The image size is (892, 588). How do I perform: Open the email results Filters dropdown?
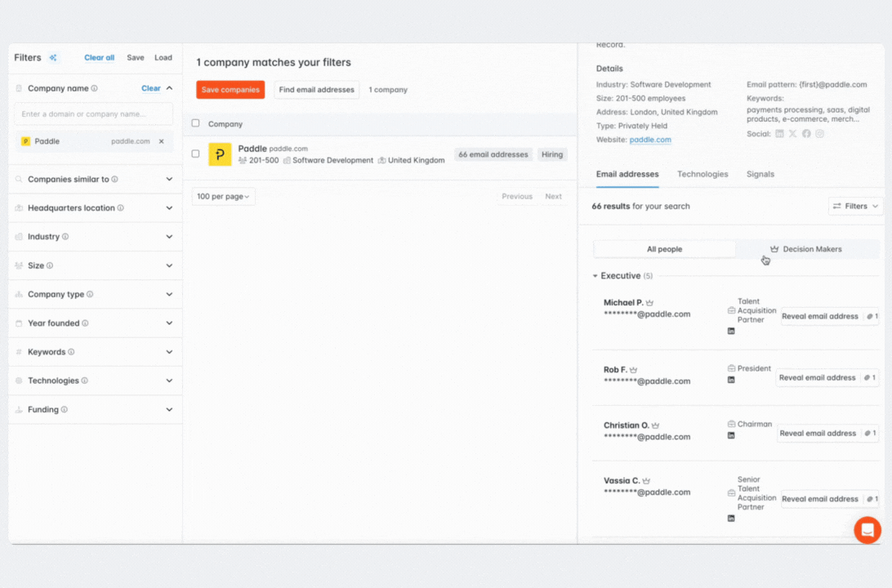point(855,206)
